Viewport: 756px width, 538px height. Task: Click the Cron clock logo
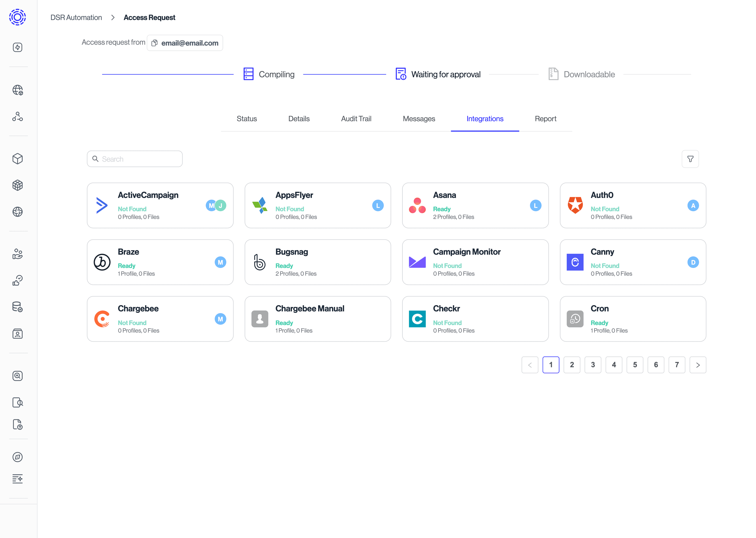[x=575, y=319]
